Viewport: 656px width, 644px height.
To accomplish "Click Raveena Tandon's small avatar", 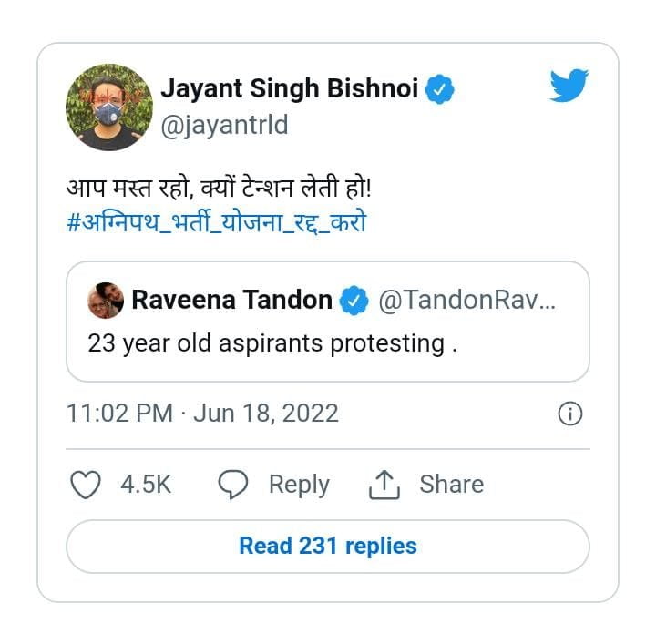I will click(x=106, y=300).
